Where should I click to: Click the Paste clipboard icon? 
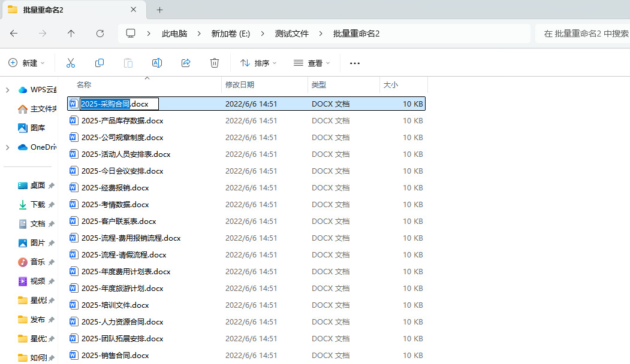(x=128, y=63)
